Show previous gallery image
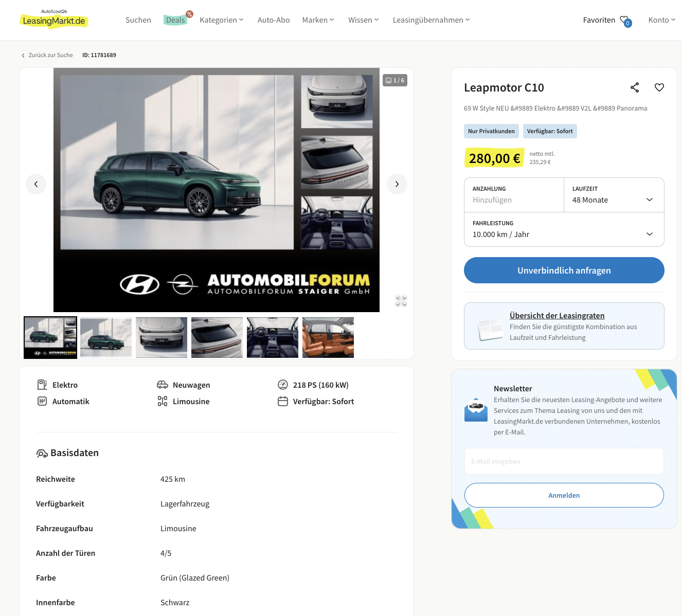 (x=36, y=184)
